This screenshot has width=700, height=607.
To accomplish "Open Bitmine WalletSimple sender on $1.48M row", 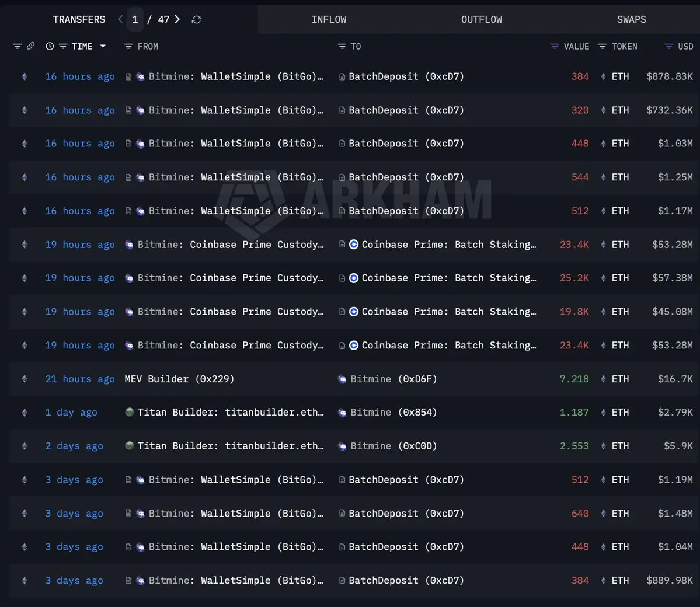I will [x=236, y=513].
